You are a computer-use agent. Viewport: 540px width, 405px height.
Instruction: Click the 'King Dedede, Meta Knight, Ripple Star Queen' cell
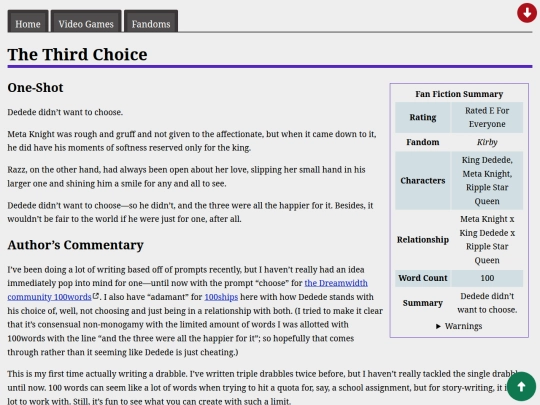487,181
